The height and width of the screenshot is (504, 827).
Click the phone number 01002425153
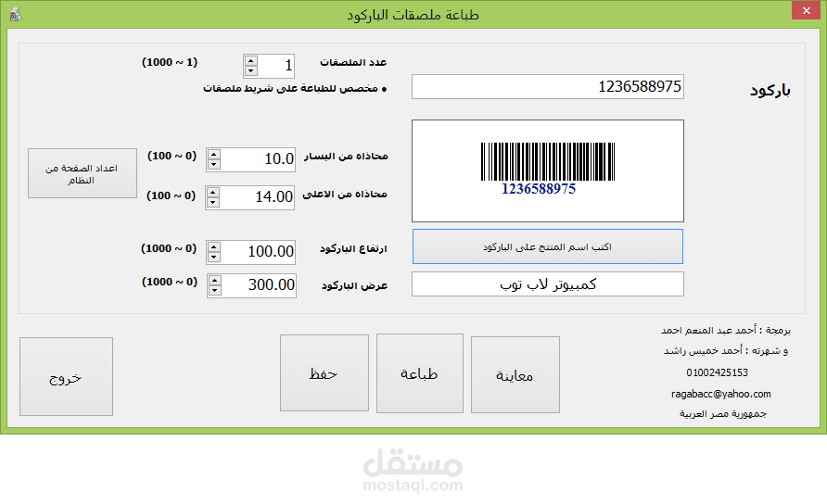(x=717, y=372)
